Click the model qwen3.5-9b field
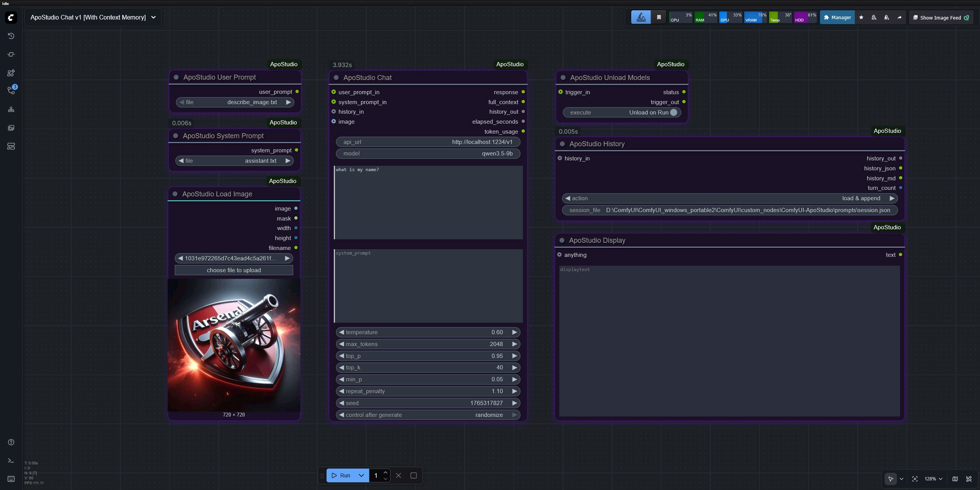The width and height of the screenshot is (980, 490). pos(428,154)
